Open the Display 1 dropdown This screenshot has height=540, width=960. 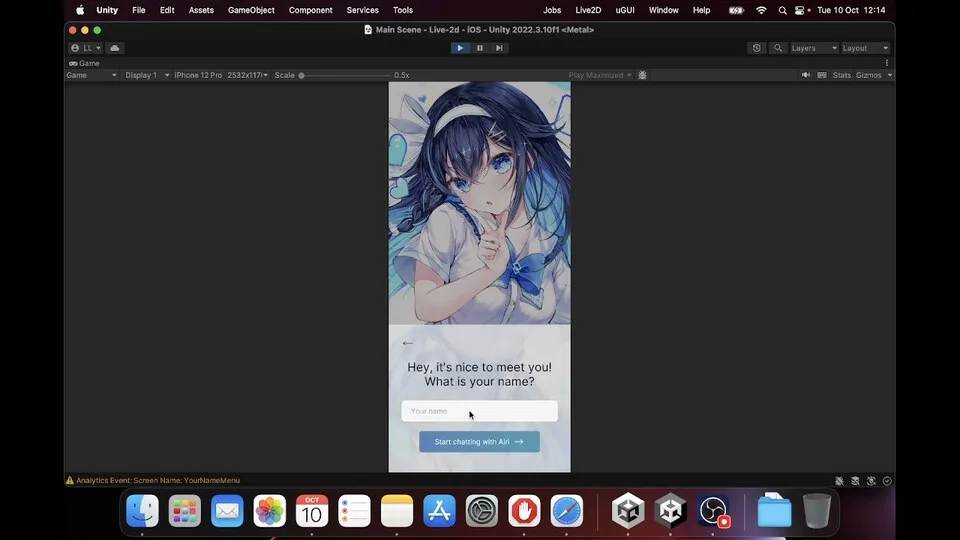coord(147,75)
